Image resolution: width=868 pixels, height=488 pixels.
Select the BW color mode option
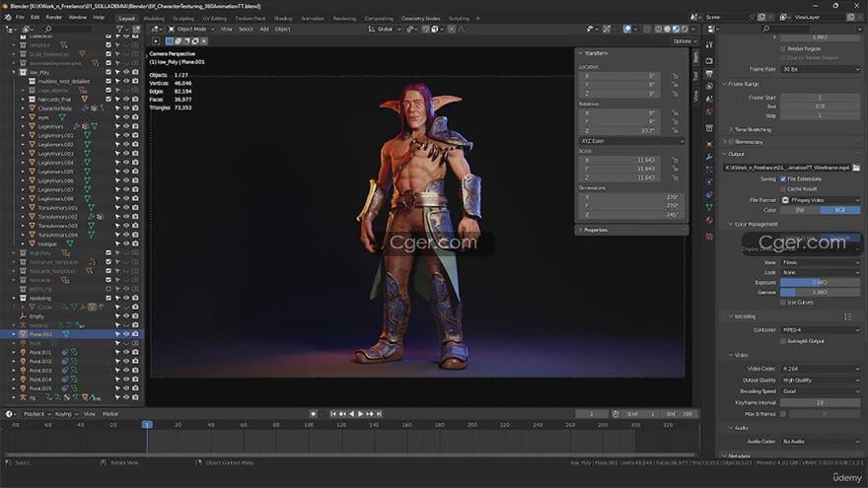(x=800, y=210)
